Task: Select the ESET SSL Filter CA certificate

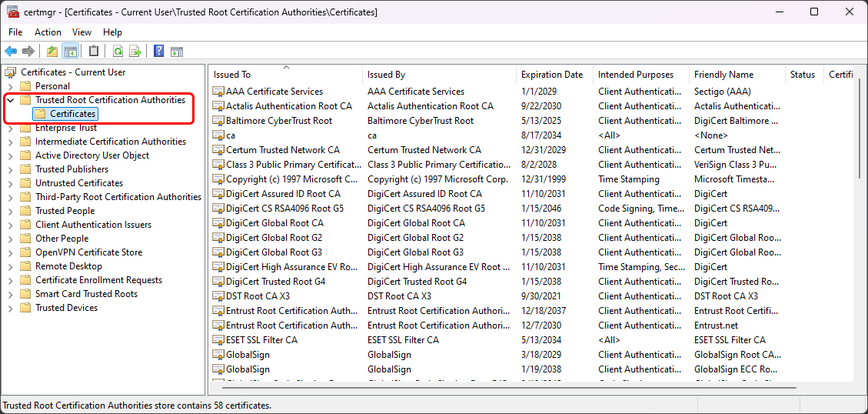Action: point(261,339)
